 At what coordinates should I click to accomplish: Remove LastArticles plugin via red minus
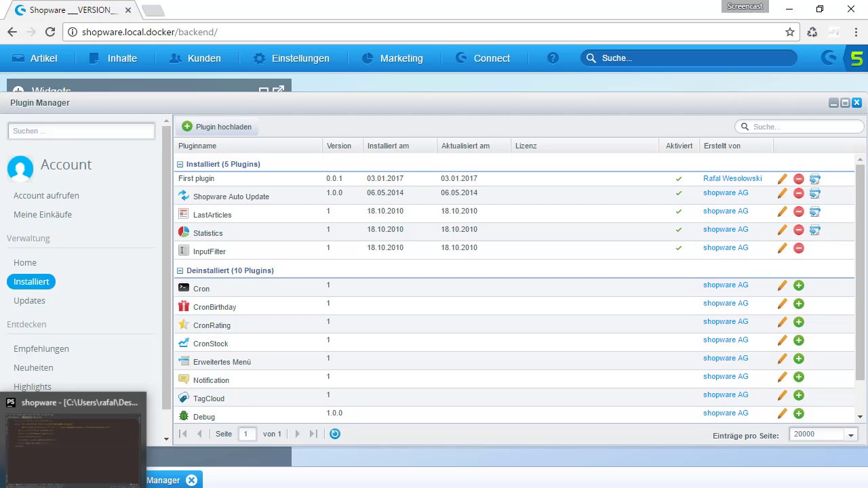point(799,211)
